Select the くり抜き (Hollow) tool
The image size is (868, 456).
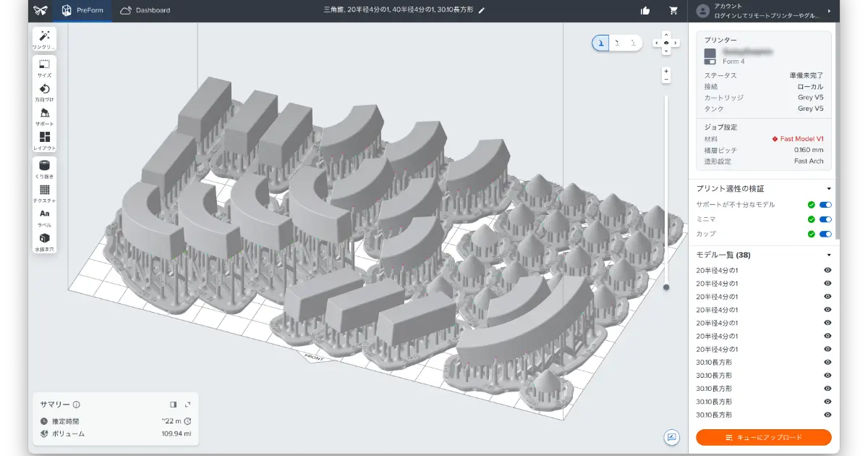44,169
